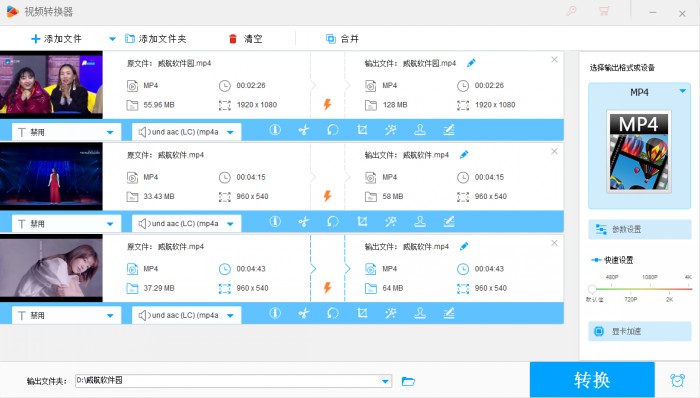This screenshot has height=398, width=700.
Task: Click the 快速设置 quality slider handle
Action: [x=592, y=289]
